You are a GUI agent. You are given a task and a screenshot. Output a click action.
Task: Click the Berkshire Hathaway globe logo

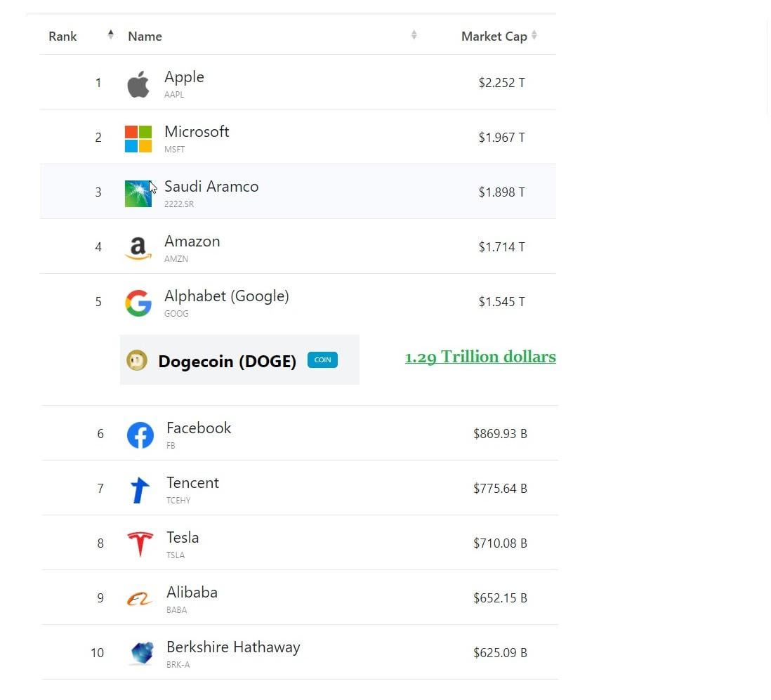[x=142, y=652]
